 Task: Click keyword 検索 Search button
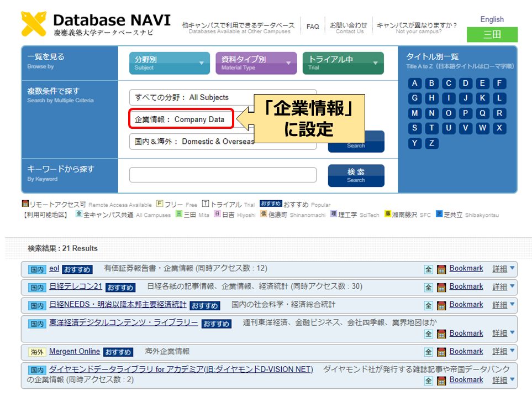tap(356, 175)
